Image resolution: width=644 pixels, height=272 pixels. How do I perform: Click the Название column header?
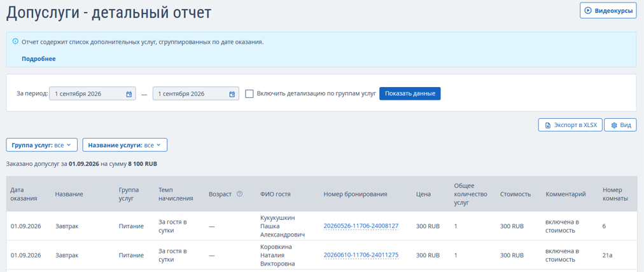pos(69,194)
